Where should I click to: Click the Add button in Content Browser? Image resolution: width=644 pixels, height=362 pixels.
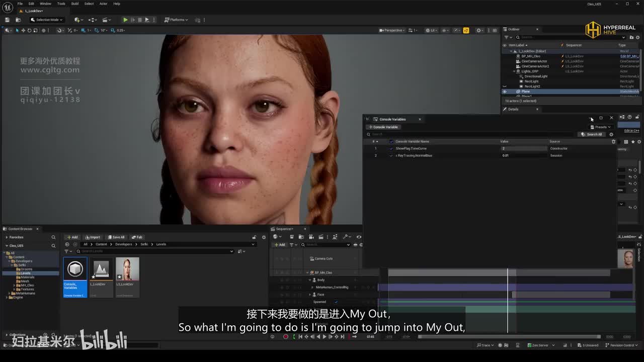click(72, 237)
